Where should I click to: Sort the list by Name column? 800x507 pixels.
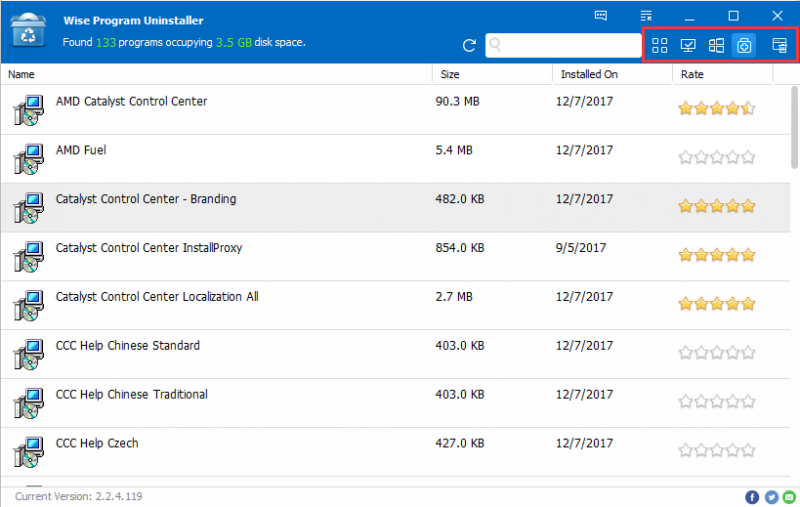217,74
